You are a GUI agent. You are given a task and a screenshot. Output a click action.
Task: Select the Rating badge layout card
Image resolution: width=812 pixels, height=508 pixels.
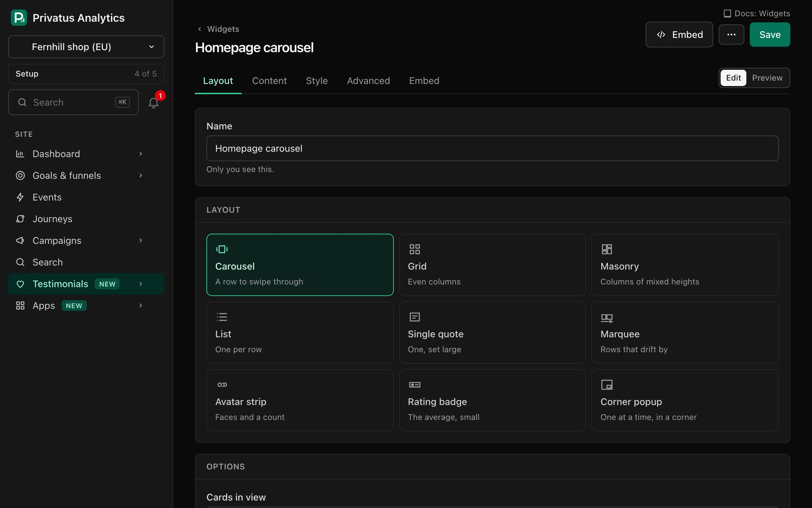(492, 400)
